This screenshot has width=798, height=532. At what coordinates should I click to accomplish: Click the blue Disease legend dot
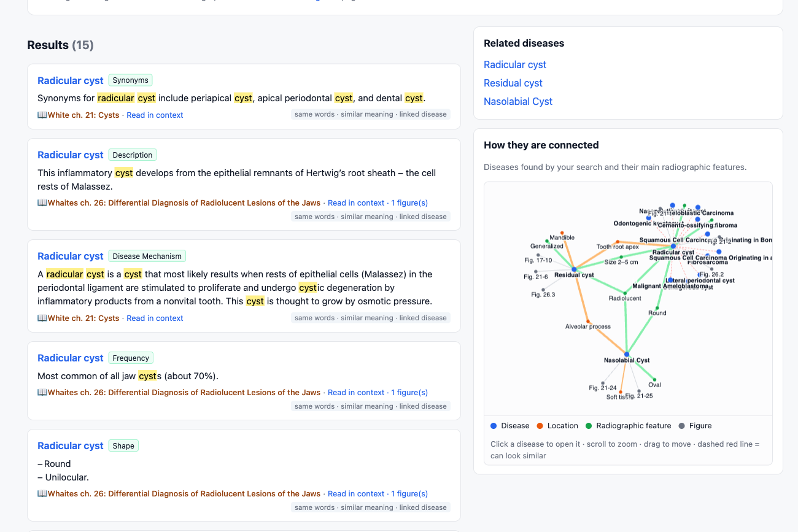[x=494, y=426]
